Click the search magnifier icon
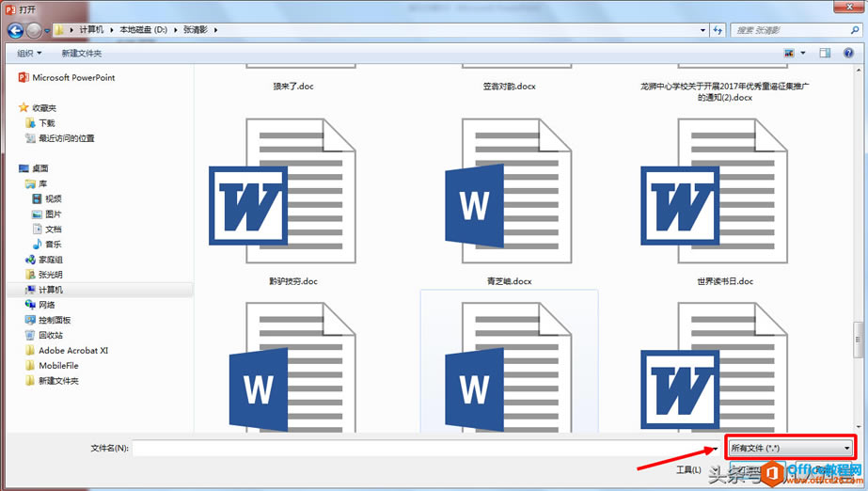 (x=855, y=30)
